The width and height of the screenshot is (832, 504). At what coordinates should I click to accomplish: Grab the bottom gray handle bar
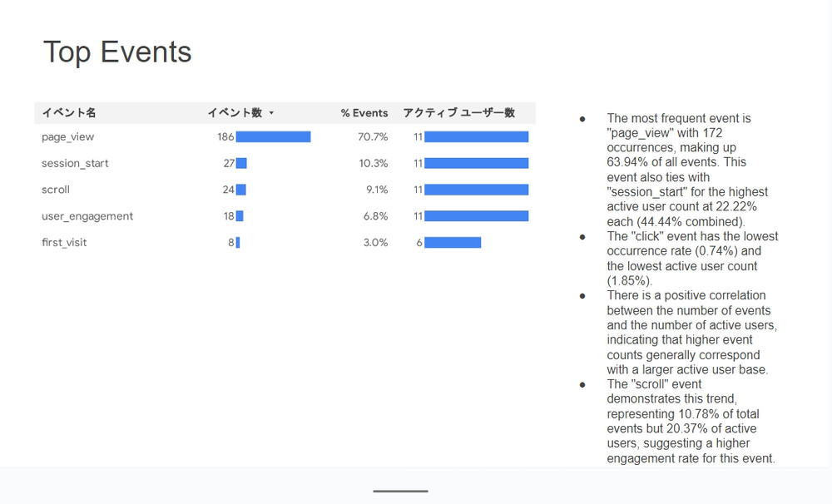point(400,491)
